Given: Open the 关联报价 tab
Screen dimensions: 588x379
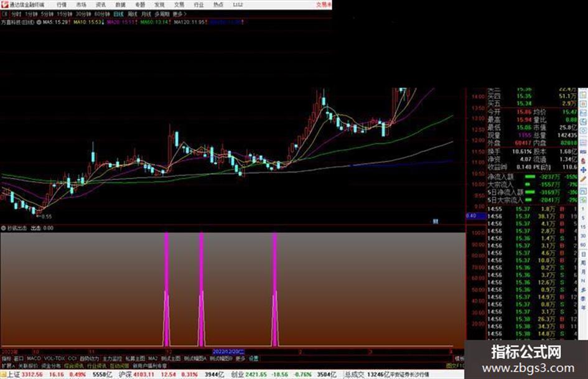Looking at the screenshot, I should pos(28,365).
